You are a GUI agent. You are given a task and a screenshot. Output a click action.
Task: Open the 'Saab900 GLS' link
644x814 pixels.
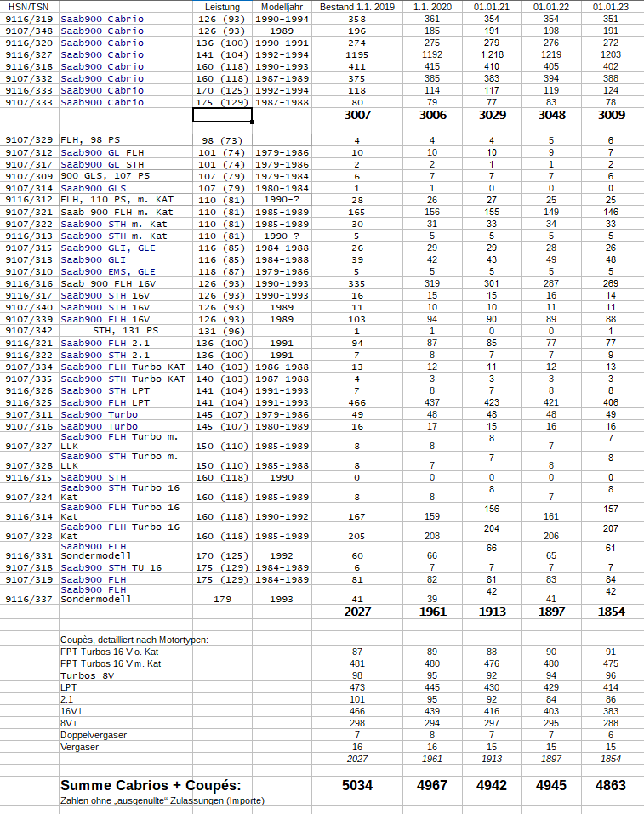point(94,189)
